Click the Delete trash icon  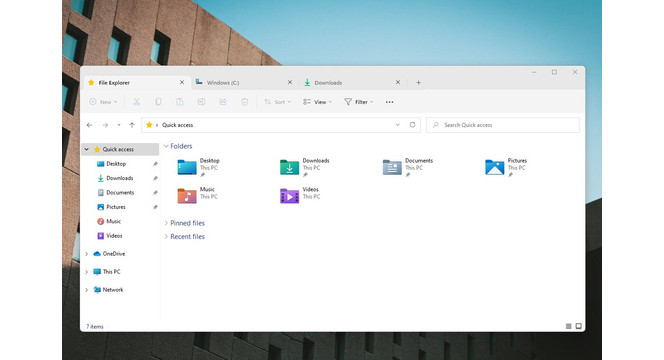(x=244, y=102)
